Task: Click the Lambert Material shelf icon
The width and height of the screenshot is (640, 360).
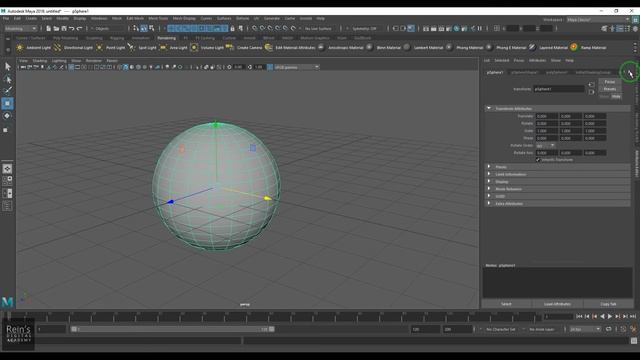Action: [407, 47]
